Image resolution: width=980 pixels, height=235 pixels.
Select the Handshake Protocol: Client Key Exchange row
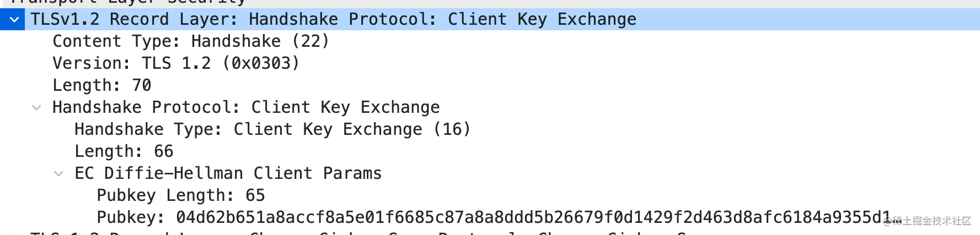click(246, 107)
